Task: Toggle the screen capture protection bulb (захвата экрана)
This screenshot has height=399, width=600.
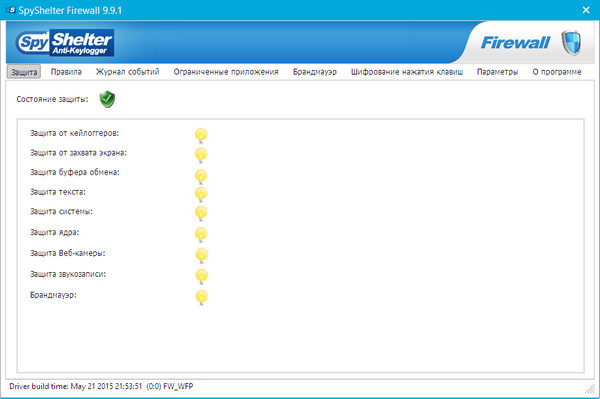Action: 201,155
